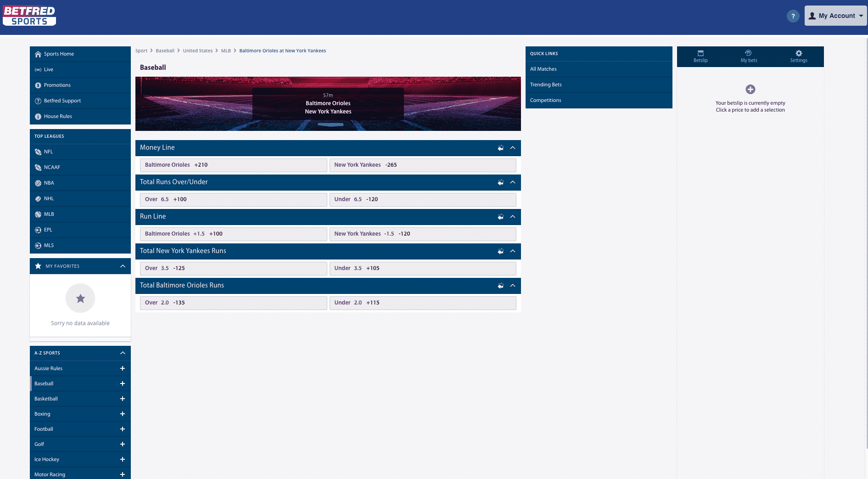This screenshot has height=479, width=868.
Task: Expand Aussie Rules sport
Action: click(x=123, y=368)
